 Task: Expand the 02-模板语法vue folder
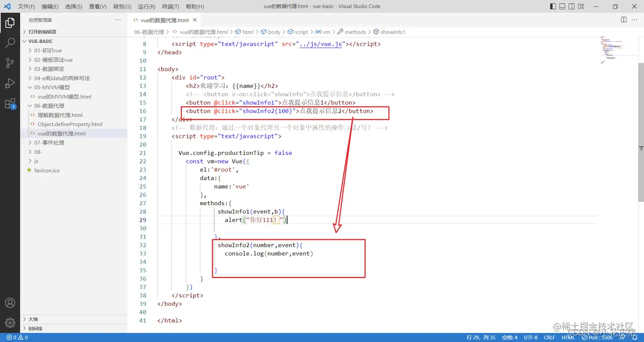[x=73, y=60]
